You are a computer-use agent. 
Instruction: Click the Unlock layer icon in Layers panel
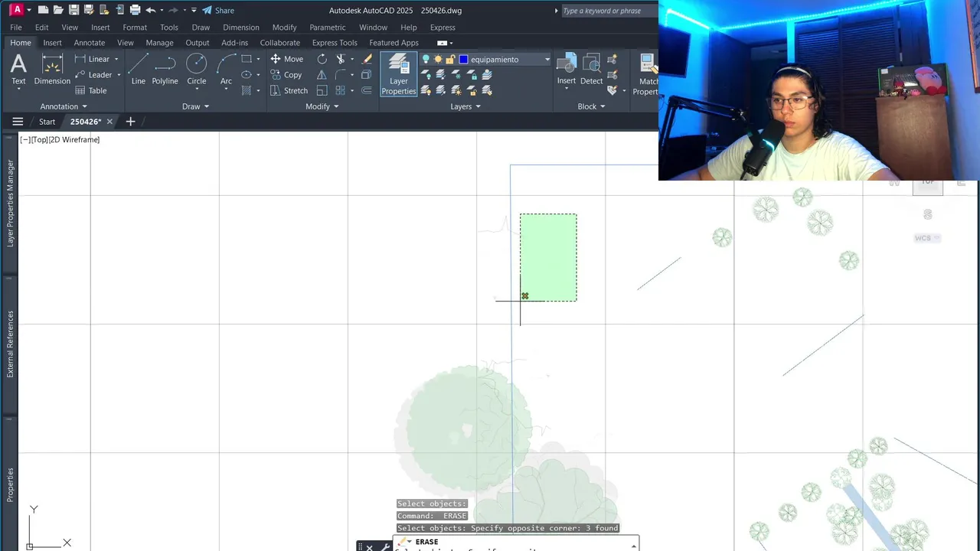[x=472, y=90]
